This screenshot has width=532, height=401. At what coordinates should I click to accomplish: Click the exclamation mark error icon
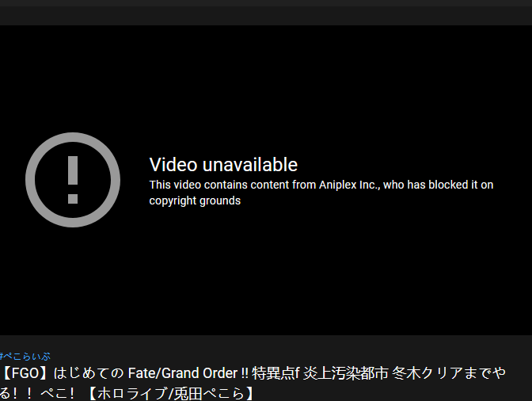(73, 180)
